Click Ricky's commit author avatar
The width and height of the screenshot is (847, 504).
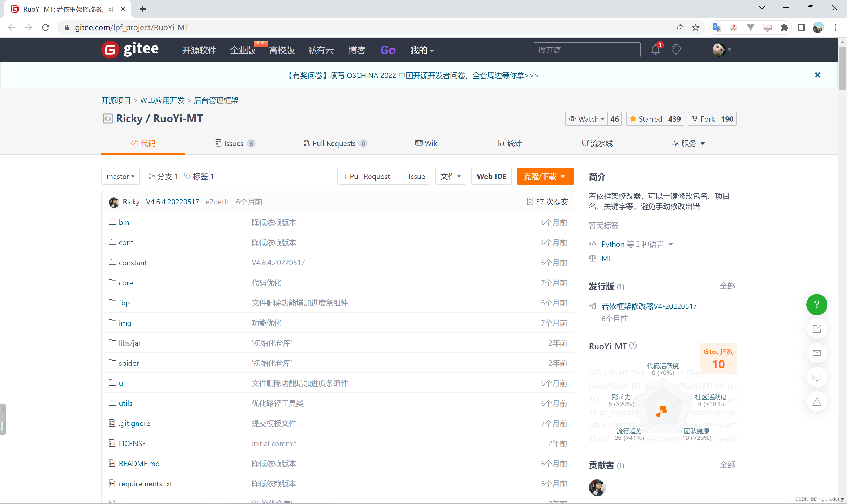coord(114,202)
